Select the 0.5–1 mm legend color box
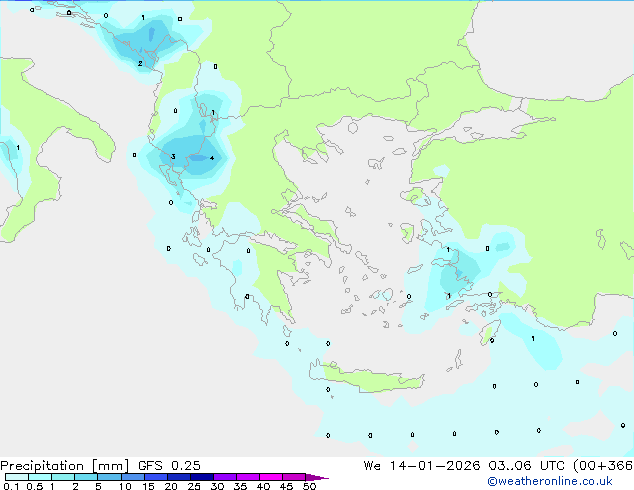 tap(40, 477)
